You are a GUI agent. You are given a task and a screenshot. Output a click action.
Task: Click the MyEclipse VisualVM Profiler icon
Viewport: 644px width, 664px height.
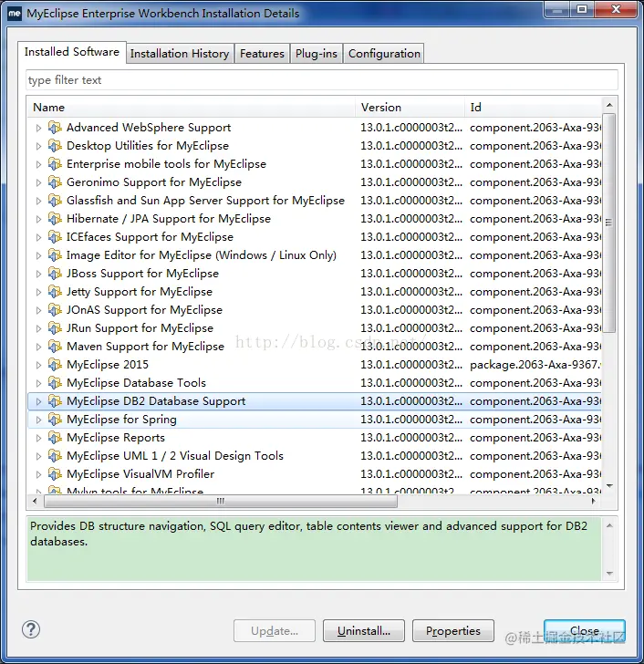click(x=55, y=473)
